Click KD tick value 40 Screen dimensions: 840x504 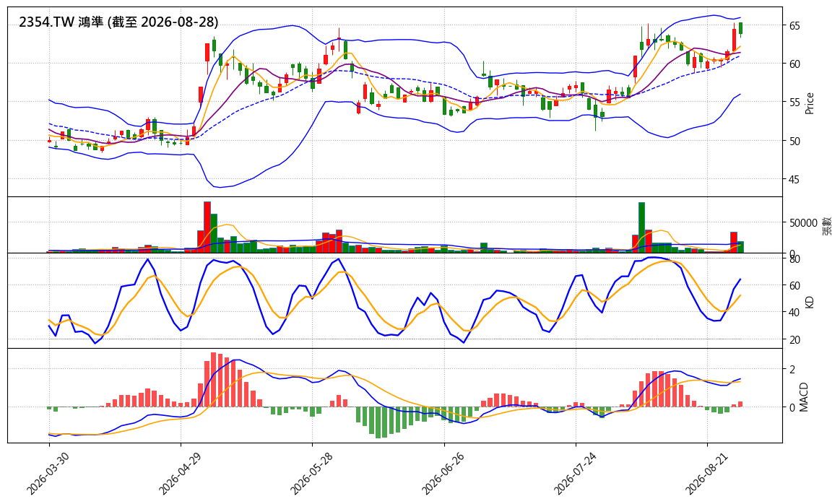point(794,313)
